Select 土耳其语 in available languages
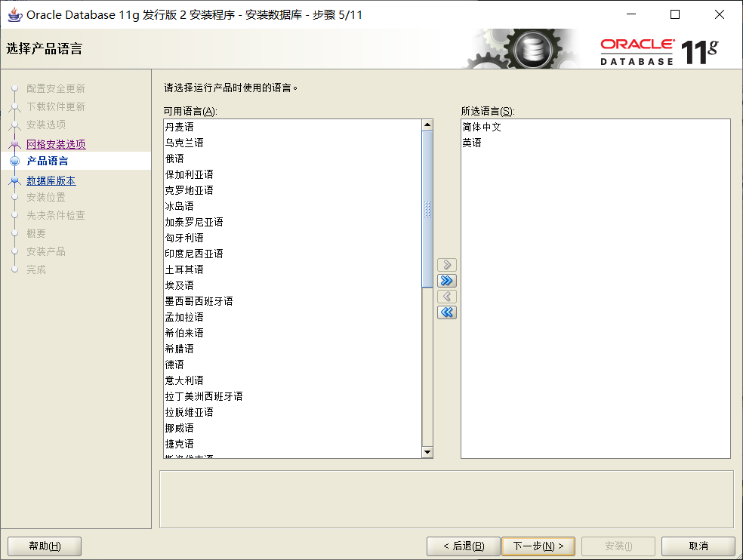Image resolution: width=743 pixels, height=560 pixels. (292, 269)
